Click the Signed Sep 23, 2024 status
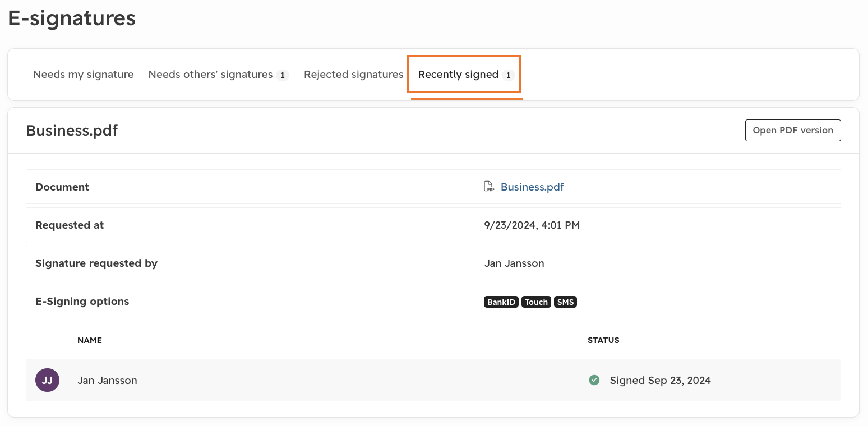Image resolution: width=868 pixels, height=426 pixels. click(660, 380)
